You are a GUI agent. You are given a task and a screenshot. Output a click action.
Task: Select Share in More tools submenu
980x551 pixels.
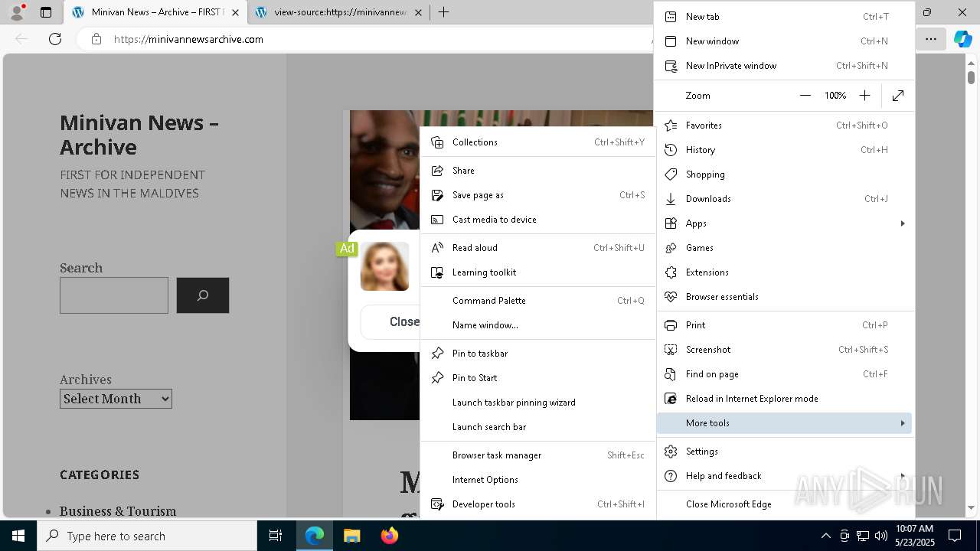537,170
